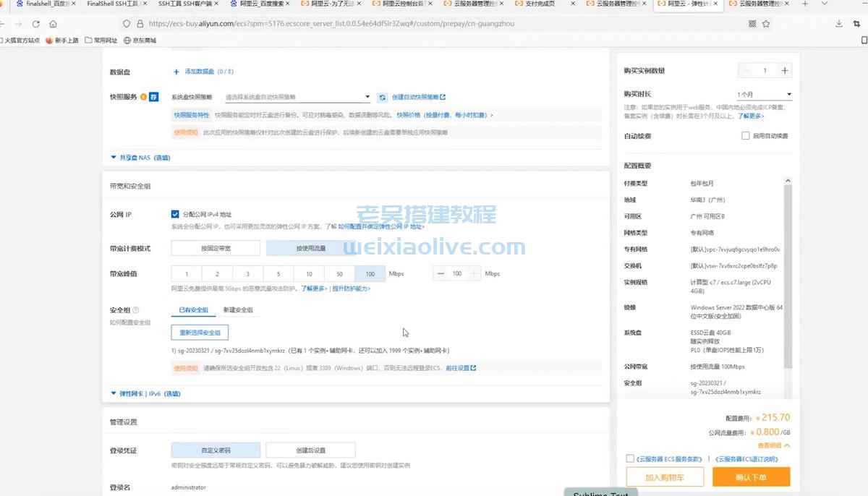
Task: Expand the 弹性网卡 | IPv6 section
Action: coord(145,394)
